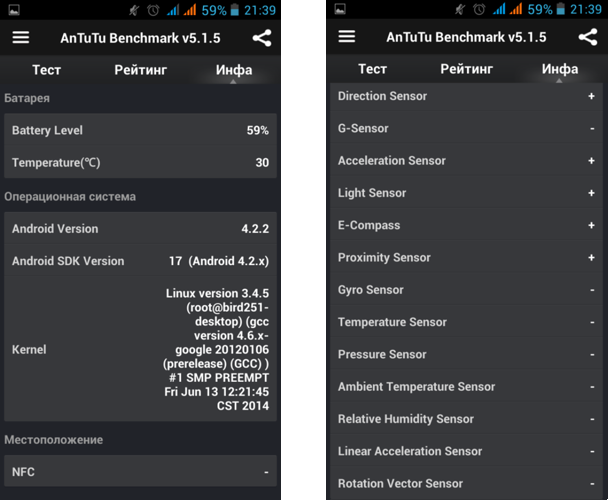Viewport: 608px width, 500px height.
Task: Select the Light Sensor row
Action: 466,193
